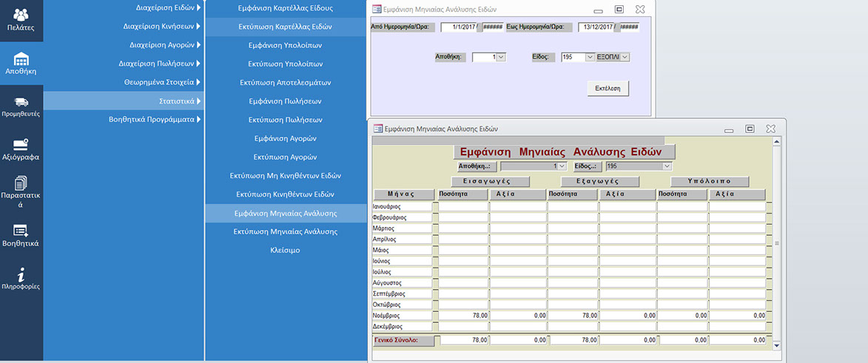
Task: Select the Αποθήκη warehouse icon
Action: click(x=21, y=59)
